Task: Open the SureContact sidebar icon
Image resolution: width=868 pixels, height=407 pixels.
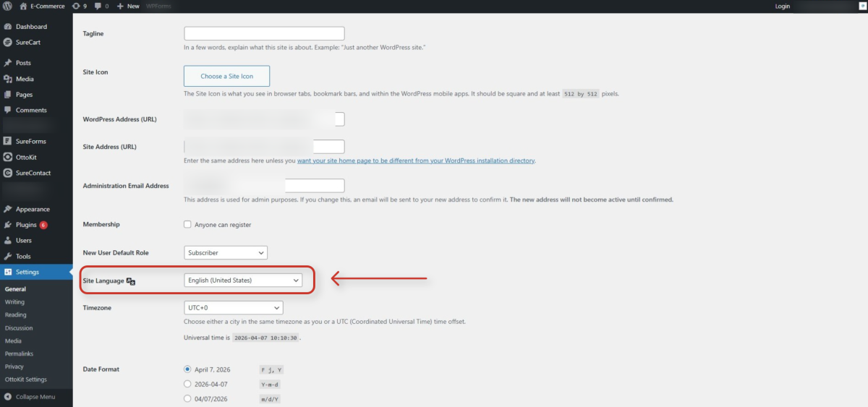Action: coord(7,173)
